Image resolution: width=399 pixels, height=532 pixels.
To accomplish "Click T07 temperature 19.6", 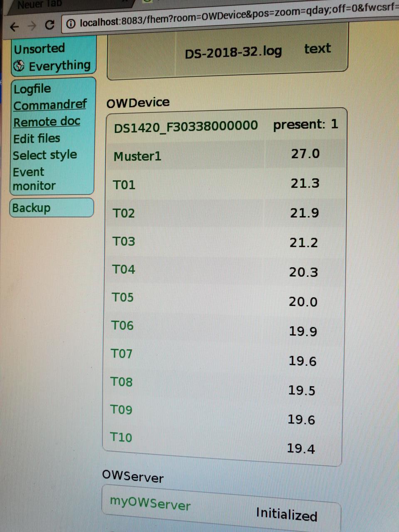I will 303,361.
